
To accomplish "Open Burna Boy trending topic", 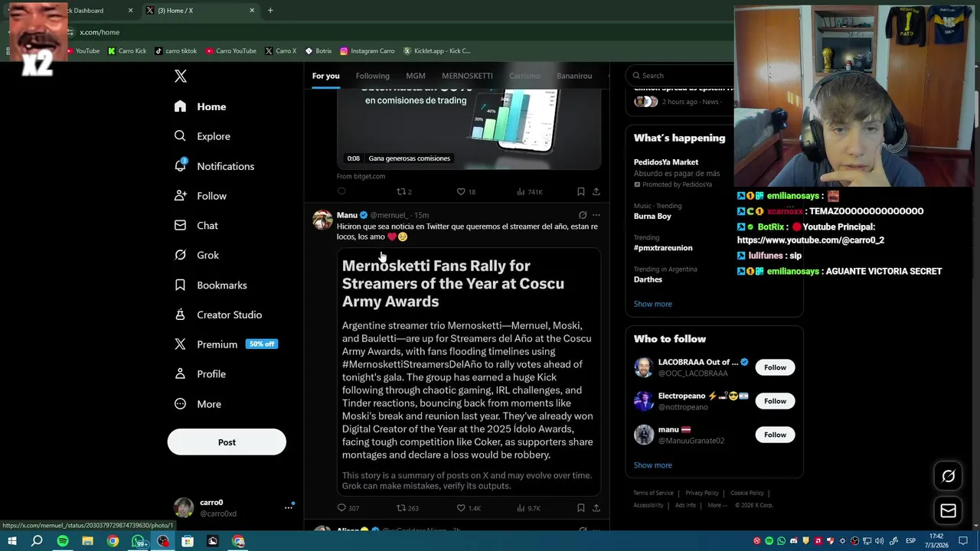I will click(x=652, y=217).
